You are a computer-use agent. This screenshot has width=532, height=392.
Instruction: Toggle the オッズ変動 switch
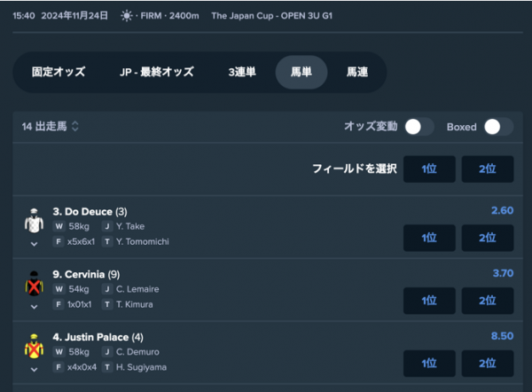click(419, 127)
